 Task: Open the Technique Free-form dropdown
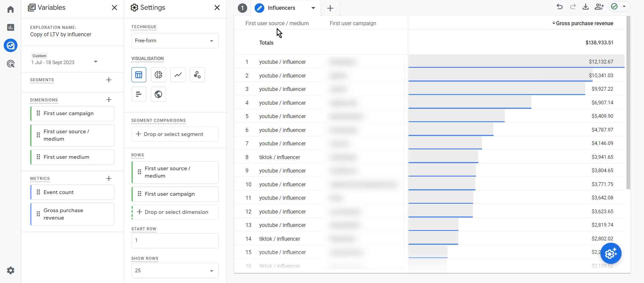click(x=175, y=41)
